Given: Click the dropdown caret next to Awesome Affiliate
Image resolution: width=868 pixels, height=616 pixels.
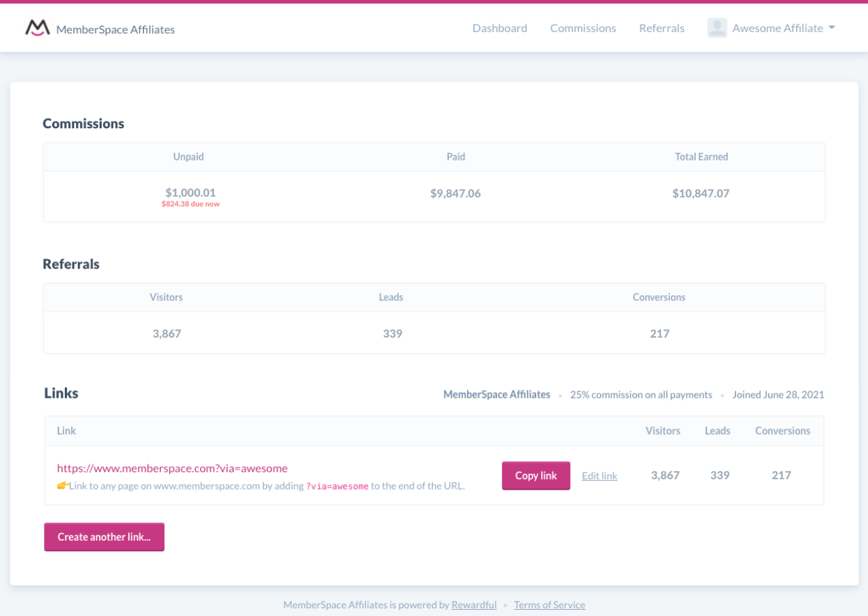Looking at the screenshot, I should [x=831, y=29].
